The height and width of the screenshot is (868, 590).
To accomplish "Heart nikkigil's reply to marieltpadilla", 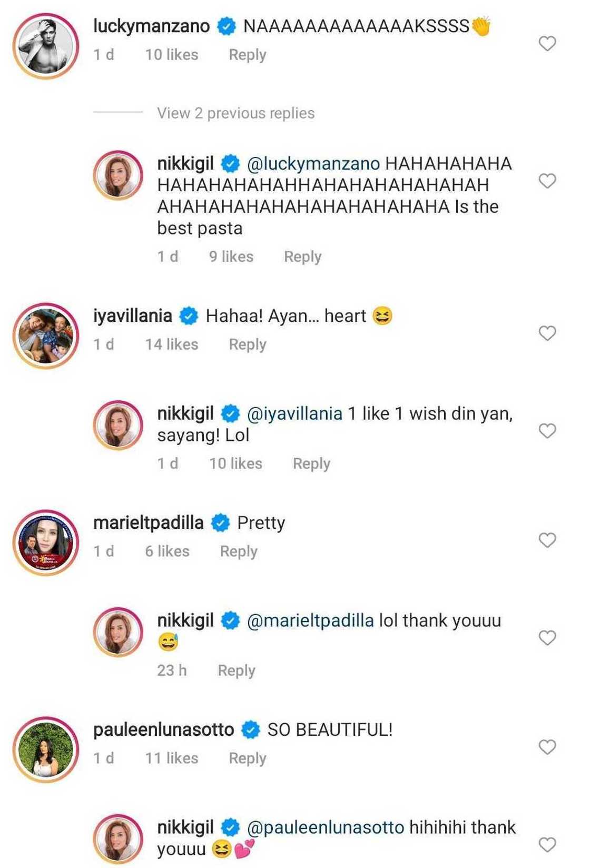I will 547,638.
